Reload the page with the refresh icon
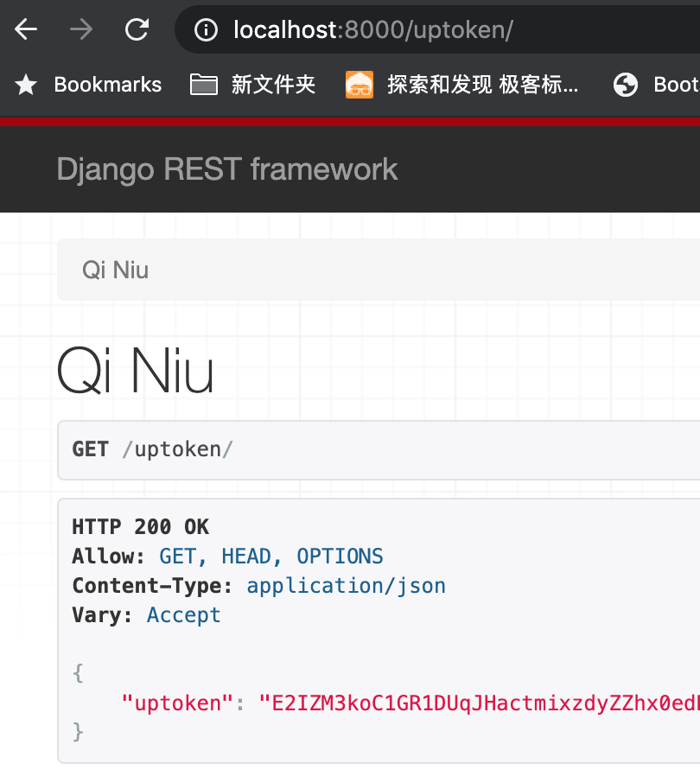The image size is (700, 776). click(136, 29)
